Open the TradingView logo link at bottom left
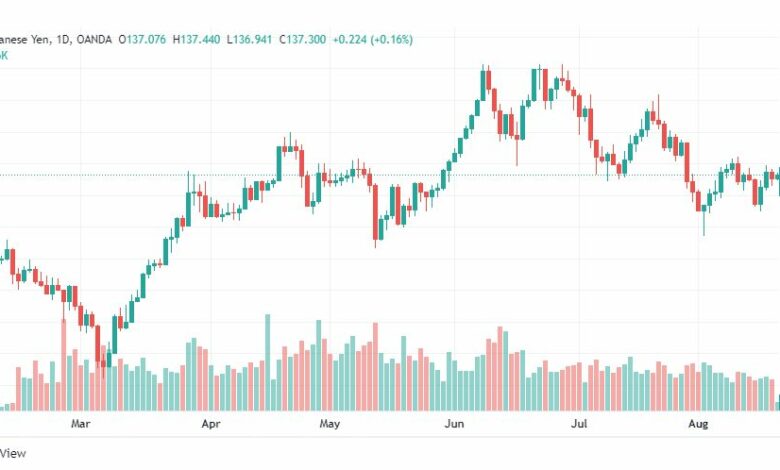This screenshot has width=780, height=470. (13, 453)
